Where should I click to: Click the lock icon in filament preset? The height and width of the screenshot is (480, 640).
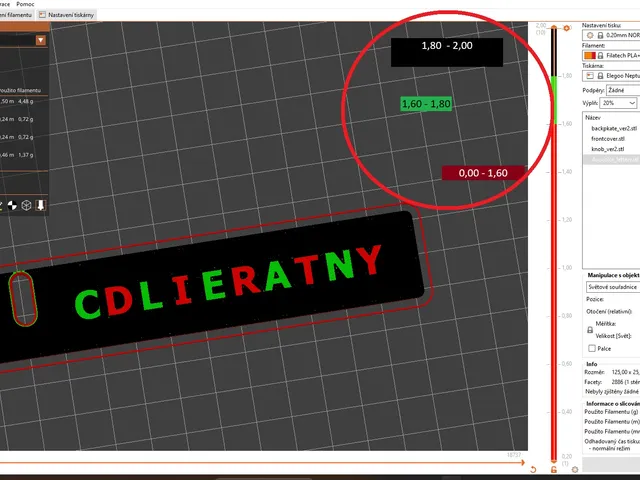(600, 56)
